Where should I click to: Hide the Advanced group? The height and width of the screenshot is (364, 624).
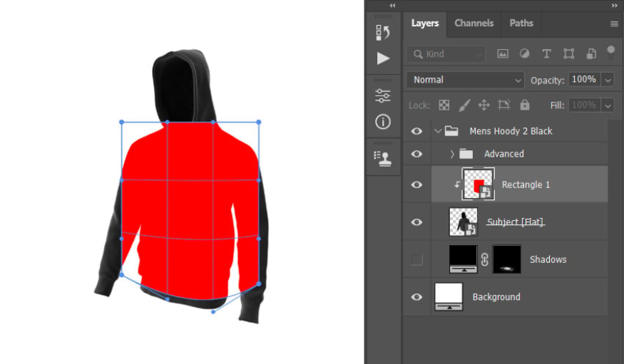point(416,154)
